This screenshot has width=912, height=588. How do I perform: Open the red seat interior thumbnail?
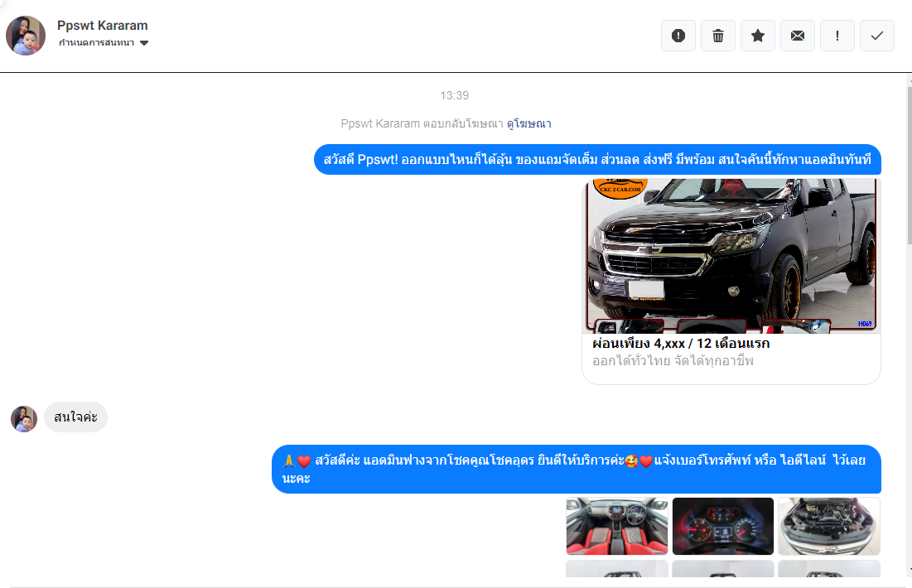tap(616, 526)
